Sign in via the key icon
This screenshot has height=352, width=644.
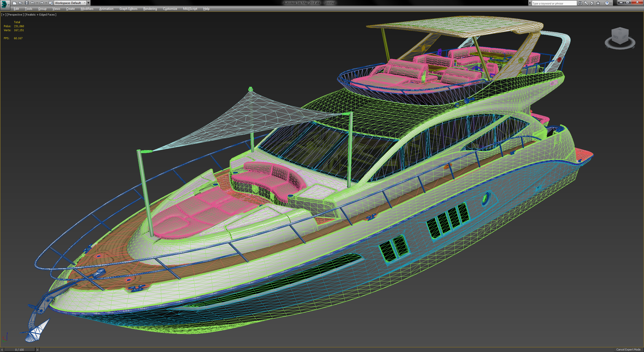[586, 3]
